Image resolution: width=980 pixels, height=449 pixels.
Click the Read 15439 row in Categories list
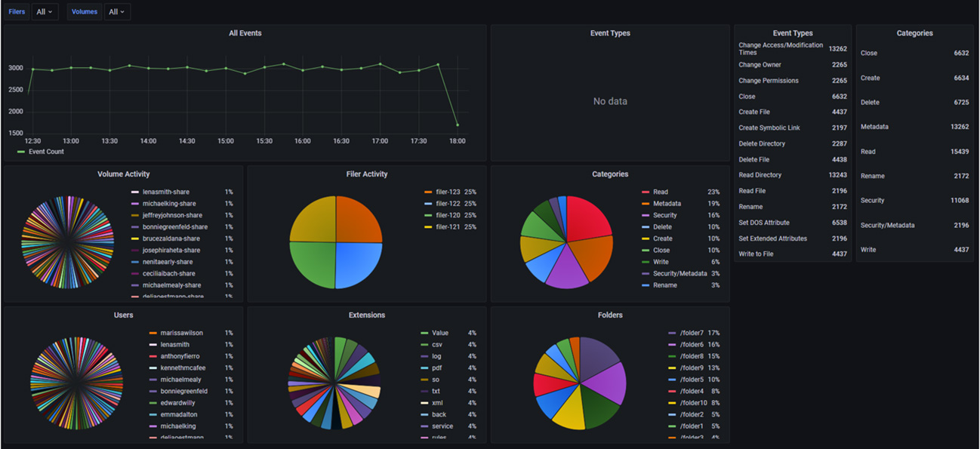(x=914, y=152)
